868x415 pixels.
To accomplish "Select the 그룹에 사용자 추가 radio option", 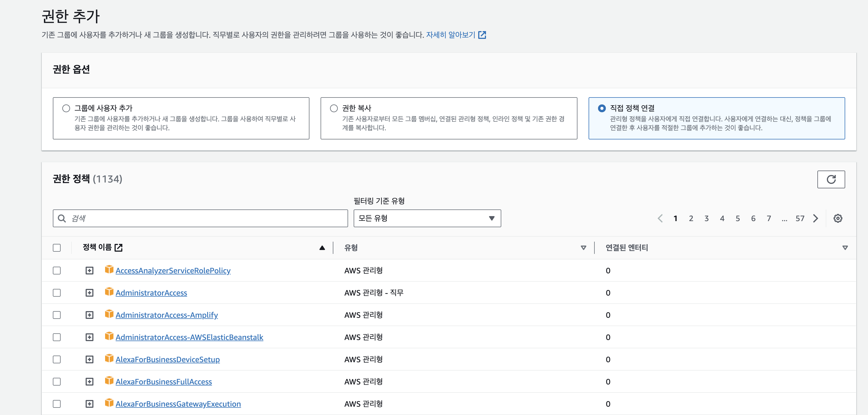I will click(66, 108).
